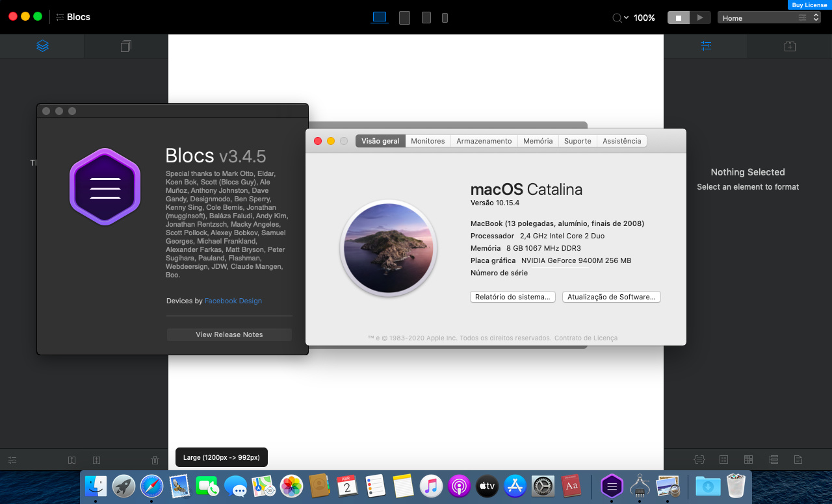Open App Store from the Dock

tap(515, 486)
